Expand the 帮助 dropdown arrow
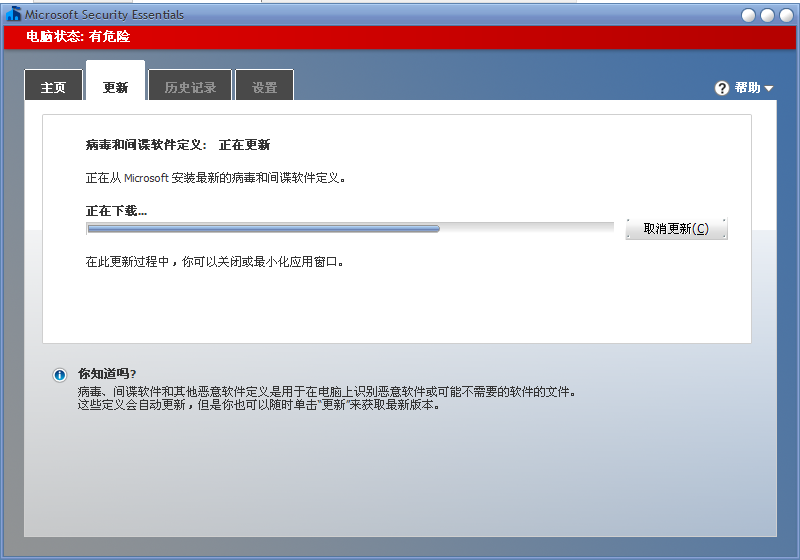 (x=769, y=88)
